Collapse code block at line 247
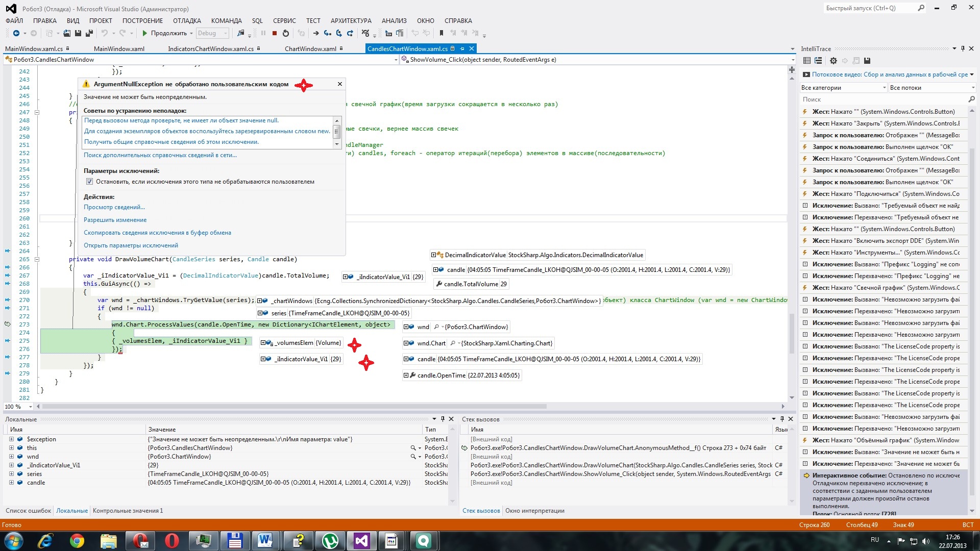The width and height of the screenshot is (980, 551). click(37, 112)
